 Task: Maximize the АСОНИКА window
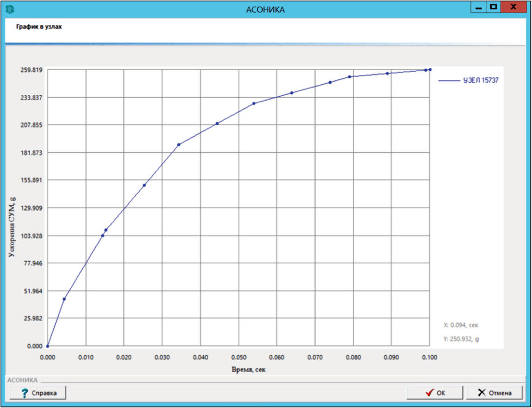(493, 8)
